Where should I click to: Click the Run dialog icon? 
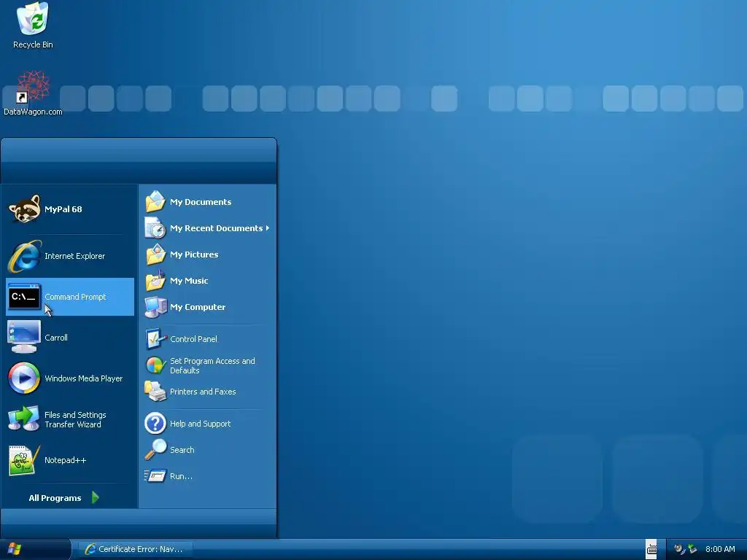[155, 475]
